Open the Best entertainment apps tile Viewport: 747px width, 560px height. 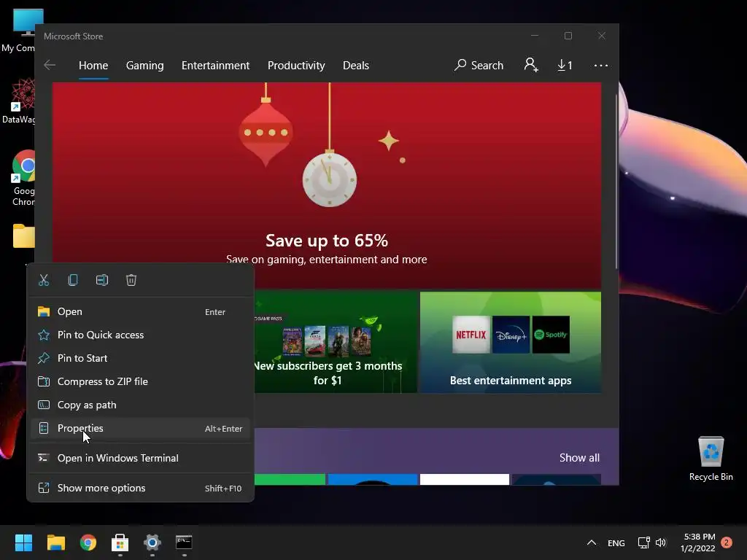(511, 343)
